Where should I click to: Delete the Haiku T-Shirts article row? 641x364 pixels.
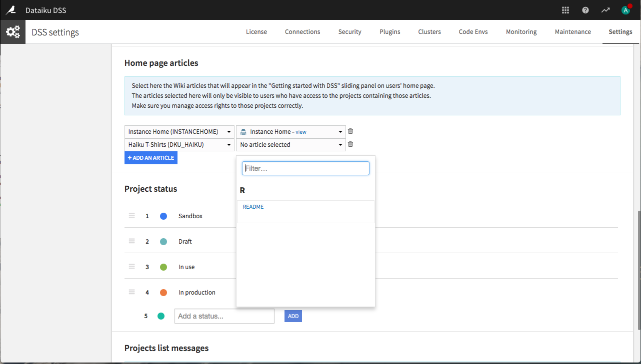[x=350, y=144]
